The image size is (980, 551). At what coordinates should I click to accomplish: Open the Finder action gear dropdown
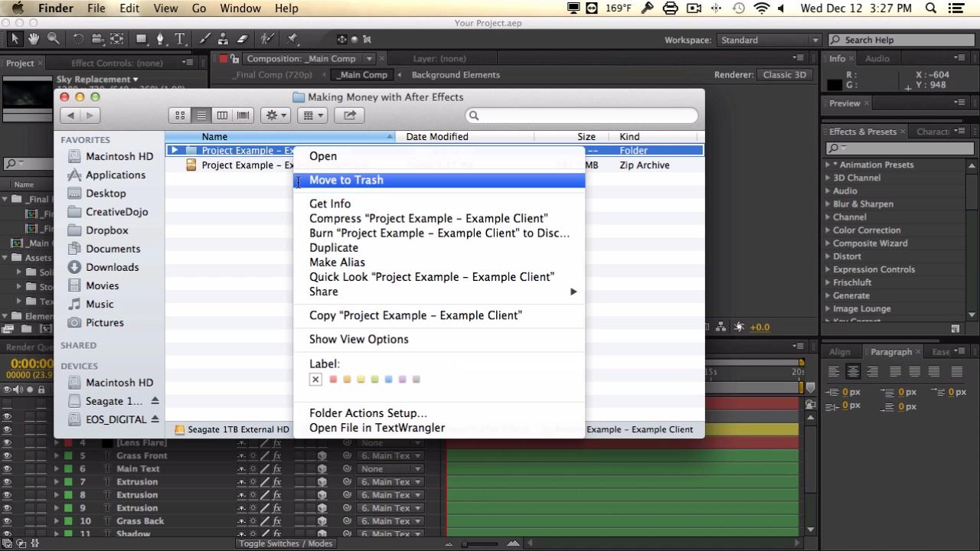tap(275, 116)
